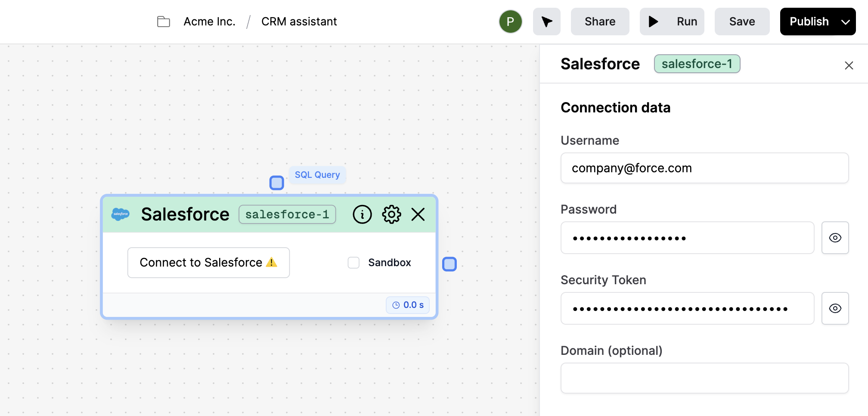This screenshot has width=868, height=416.
Task: Click the Connection data heading
Action: point(615,108)
